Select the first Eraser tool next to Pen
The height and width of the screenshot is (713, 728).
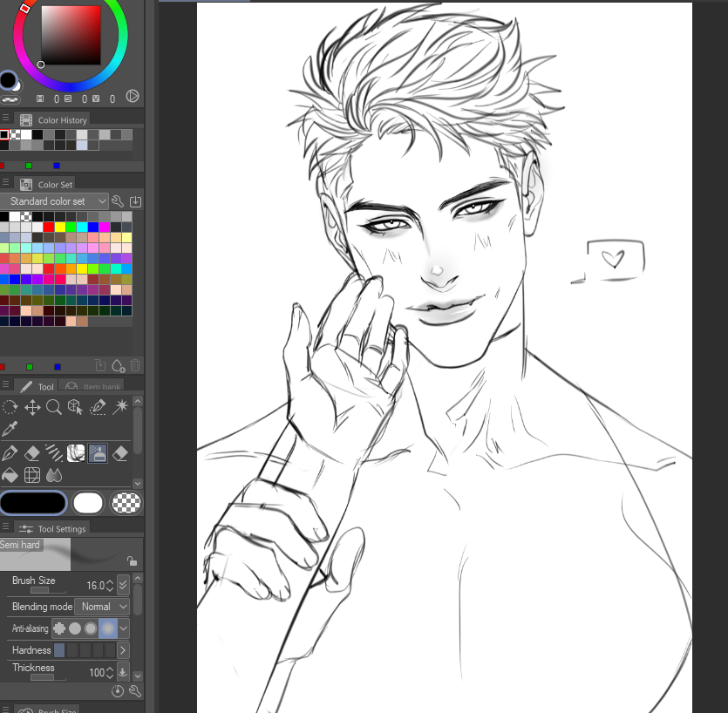32,453
